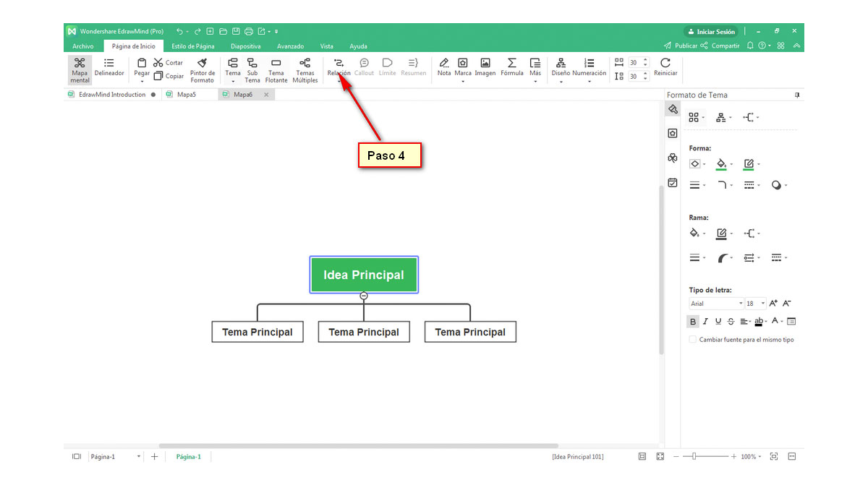868x488 pixels.
Task: Toggle bold text formatting
Action: pyautogui.click(x=693, y=321)
